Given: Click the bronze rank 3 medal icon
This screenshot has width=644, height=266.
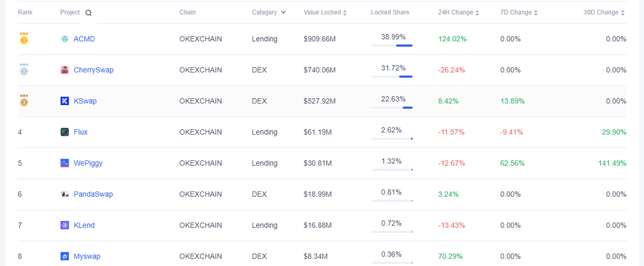Looking at the screenshot, I should tap(24, 101).
